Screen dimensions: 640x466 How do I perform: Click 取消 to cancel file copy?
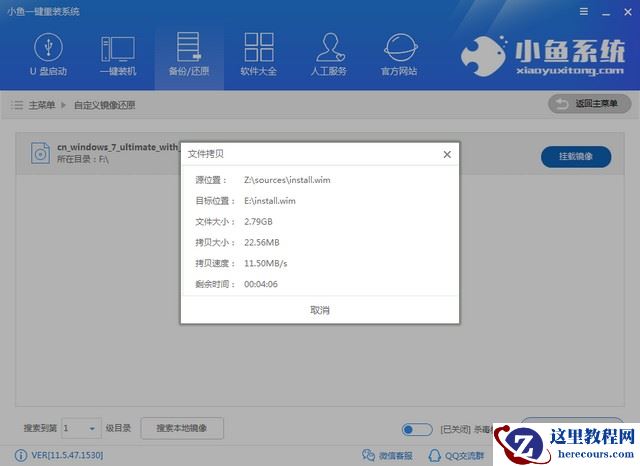(320, 310)
